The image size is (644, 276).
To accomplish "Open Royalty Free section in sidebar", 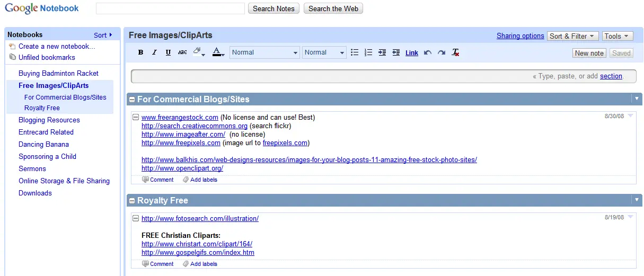I will click(42, 108).
